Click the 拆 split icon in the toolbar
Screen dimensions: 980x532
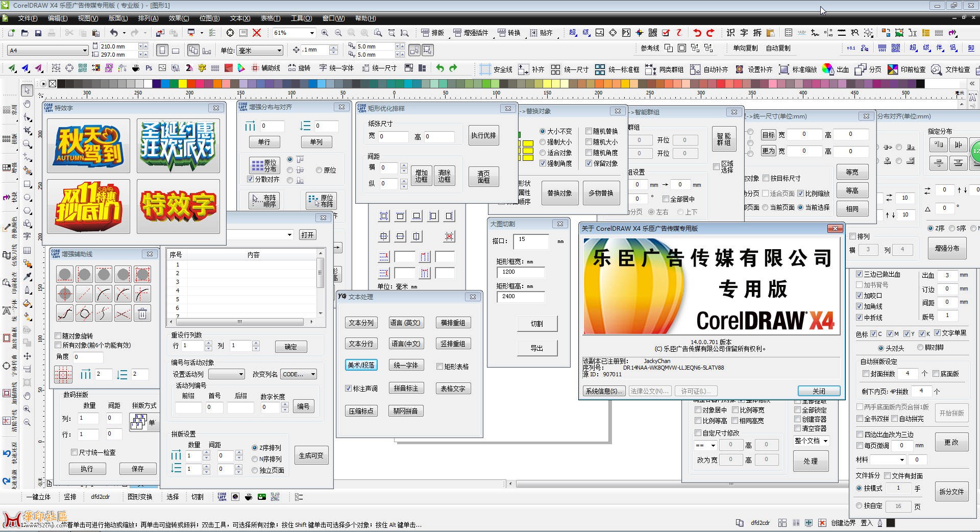click(757, 33)
